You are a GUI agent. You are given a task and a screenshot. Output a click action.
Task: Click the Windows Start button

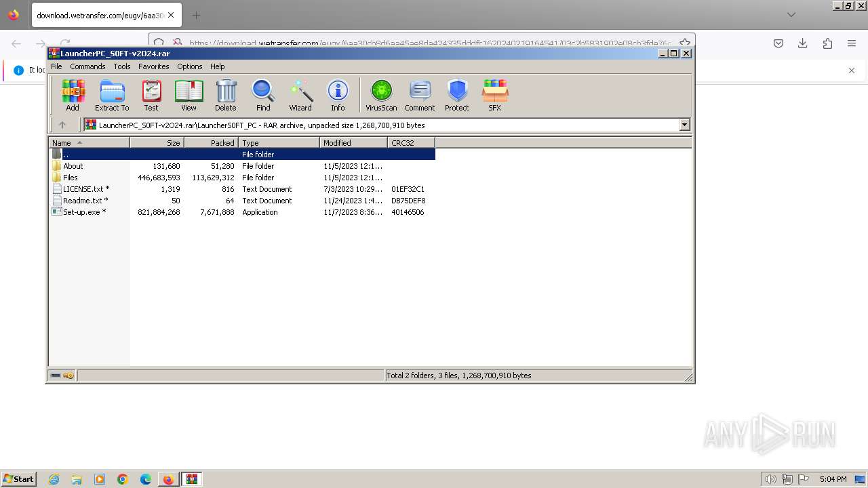coord(18,479)
